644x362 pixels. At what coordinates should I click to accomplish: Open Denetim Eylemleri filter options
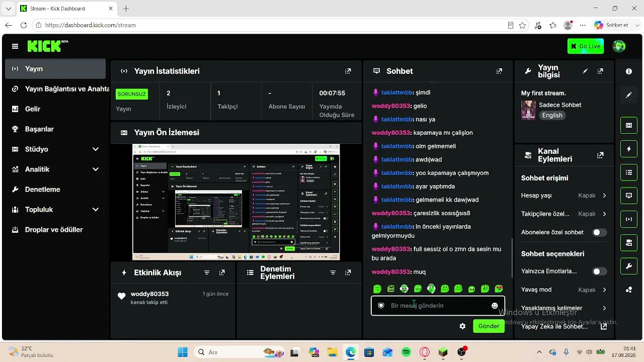point(333,273)
